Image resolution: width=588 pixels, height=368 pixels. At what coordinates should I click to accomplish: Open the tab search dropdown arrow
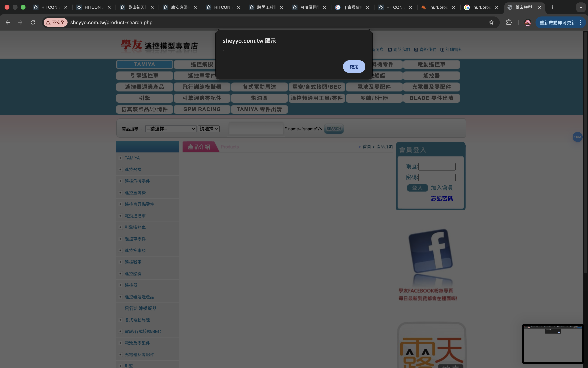pos(581,7)
